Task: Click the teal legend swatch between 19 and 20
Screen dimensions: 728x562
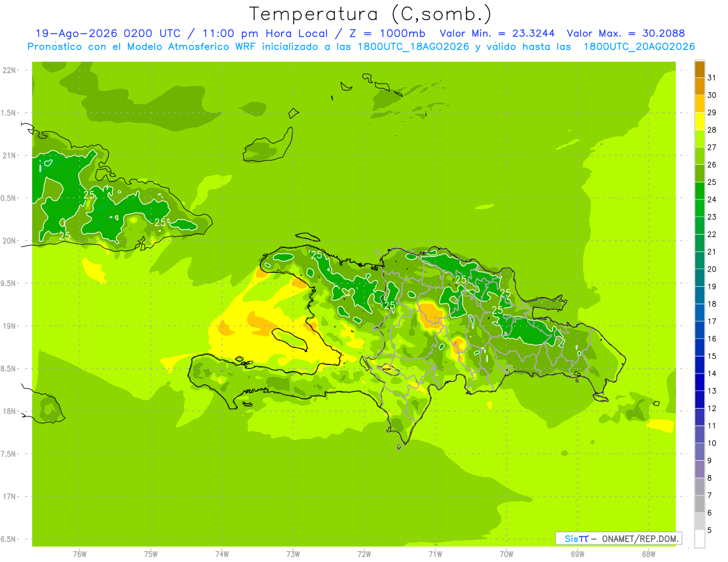Action: pyautogui.click(x=699, y=278)
